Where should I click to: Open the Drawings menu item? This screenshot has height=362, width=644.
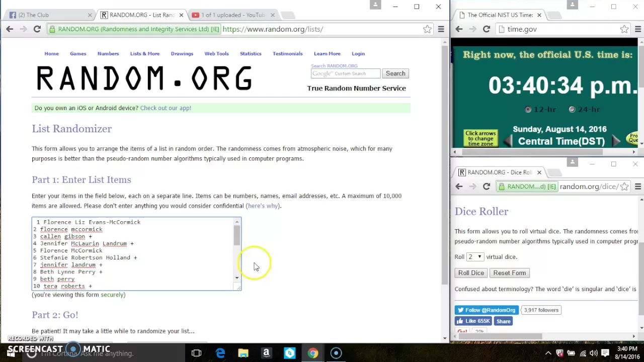click(x=182, y=53)
